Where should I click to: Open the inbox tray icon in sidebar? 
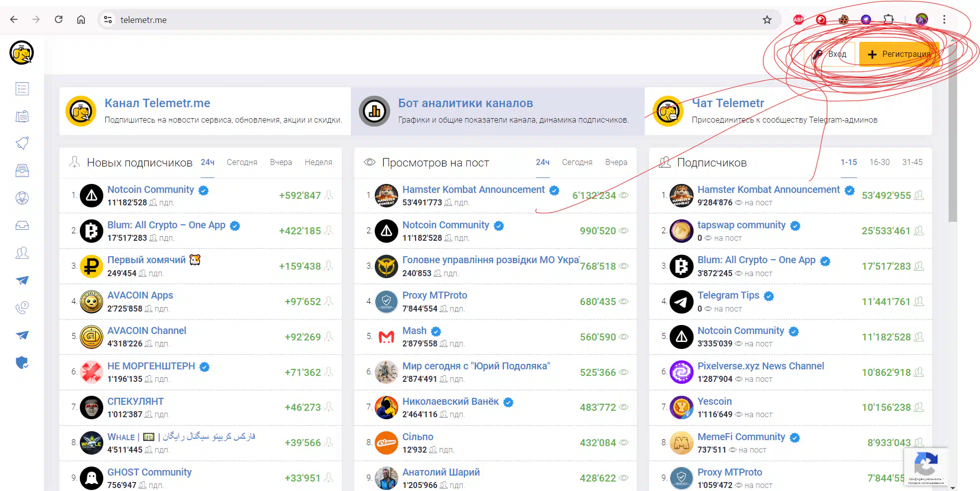coord(22,225)
